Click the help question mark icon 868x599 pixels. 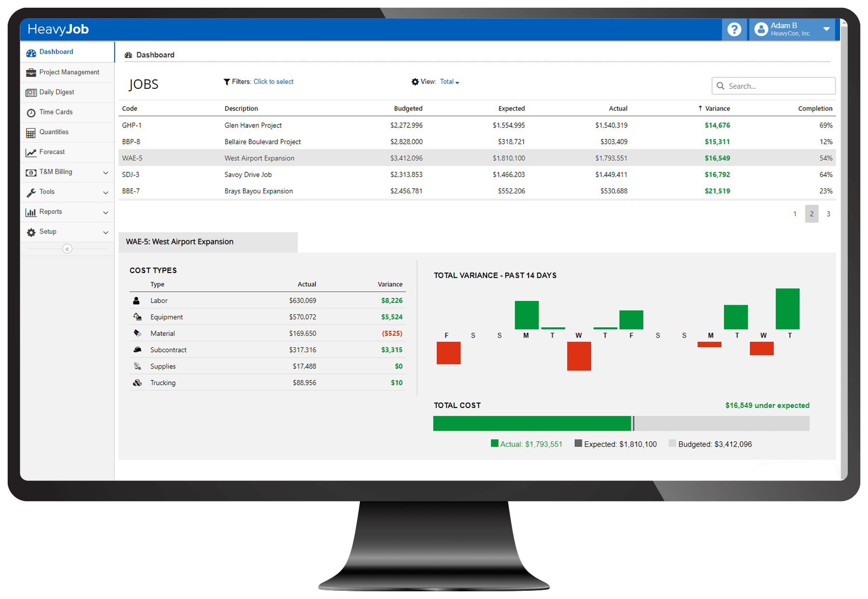[x=734, y=29]
